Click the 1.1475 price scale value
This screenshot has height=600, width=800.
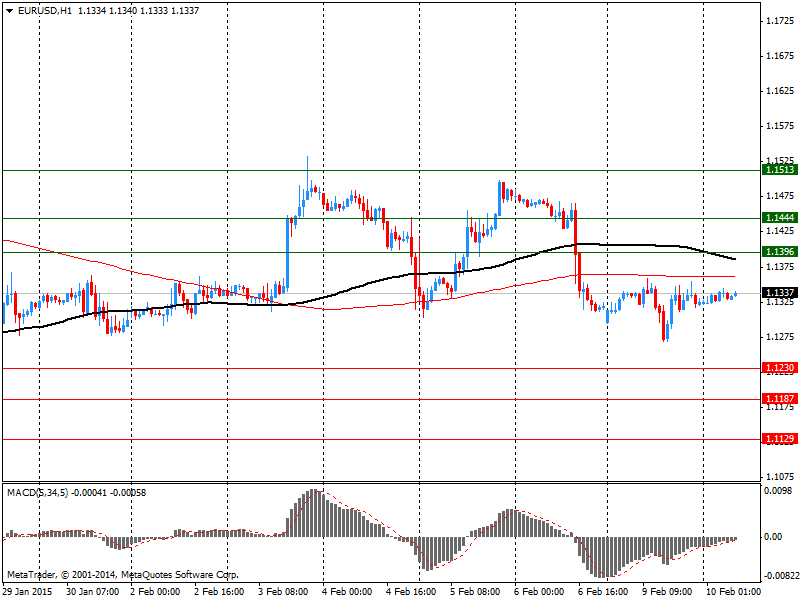(x=781, y=196)
